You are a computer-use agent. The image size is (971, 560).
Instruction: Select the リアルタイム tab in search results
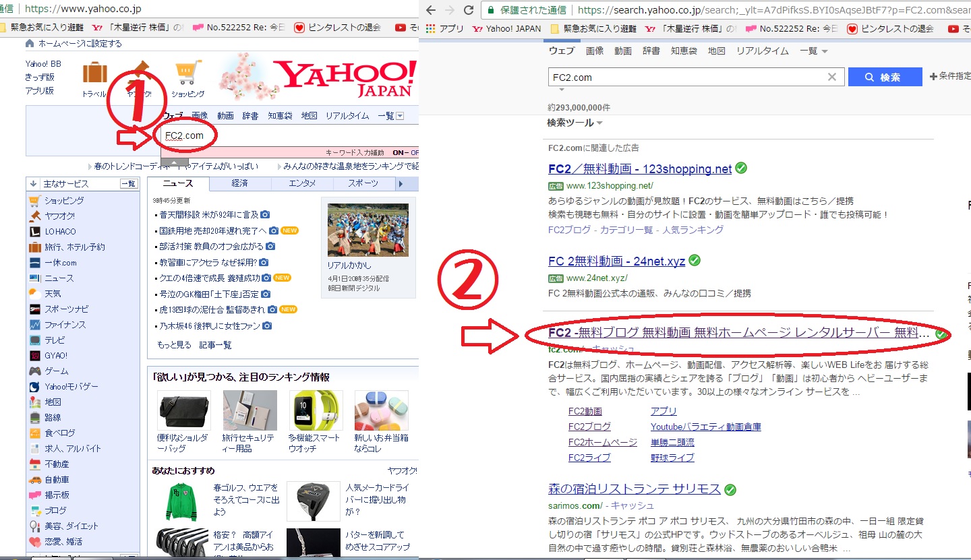click(763, 51)
